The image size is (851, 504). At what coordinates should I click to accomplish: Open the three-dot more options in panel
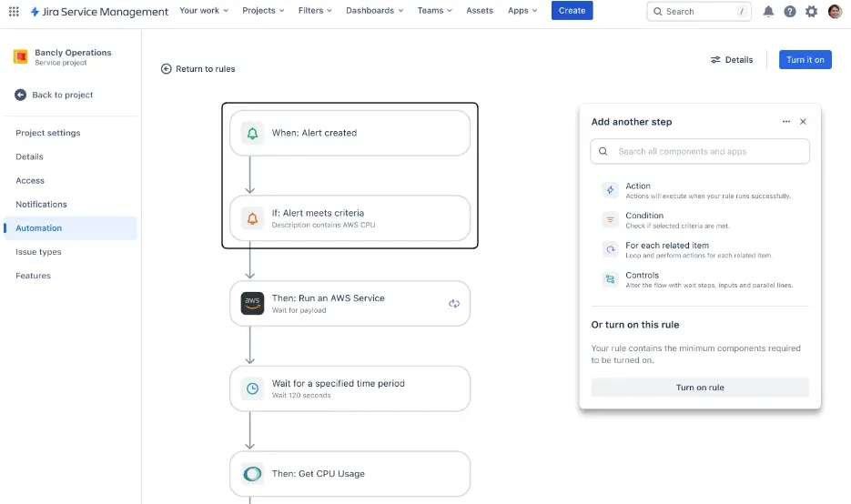[x=786, y=122]
